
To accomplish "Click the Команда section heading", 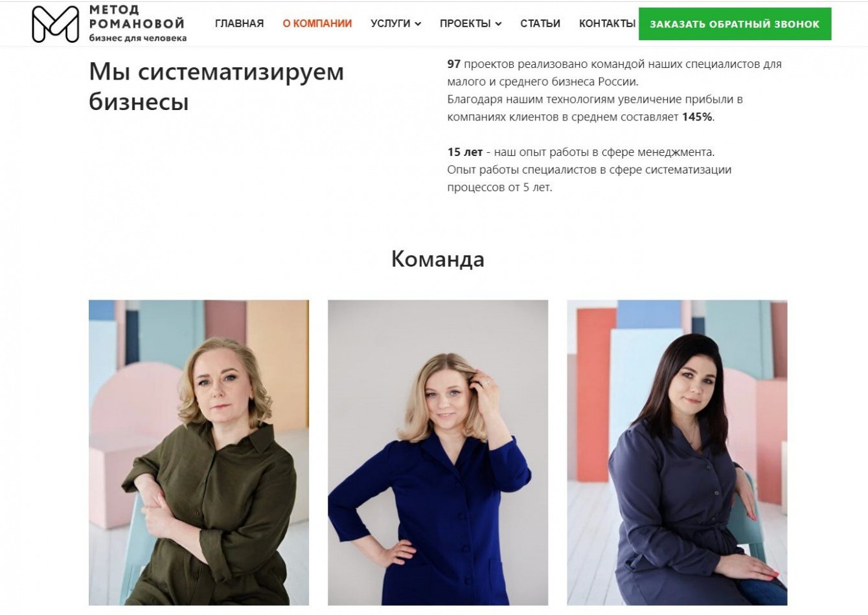I will tap(438, 259).
